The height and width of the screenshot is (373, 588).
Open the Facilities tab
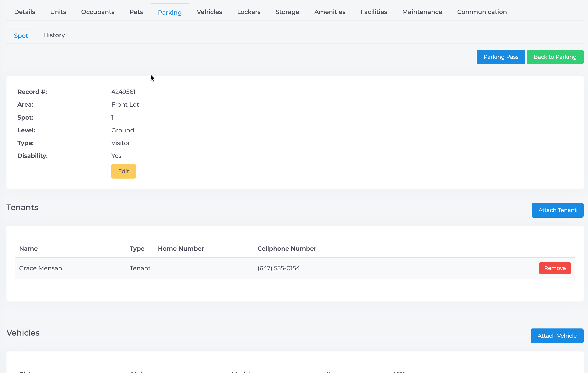point(374,12)
